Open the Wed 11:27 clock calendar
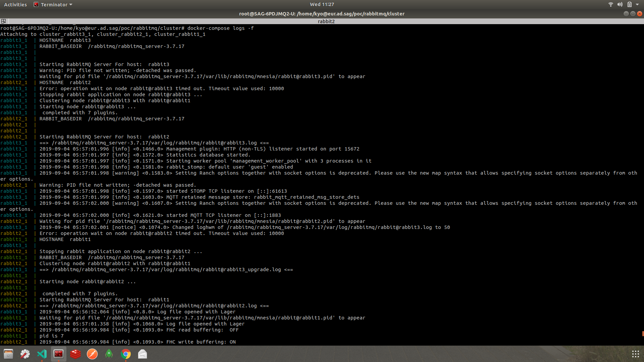 (322, 4)
